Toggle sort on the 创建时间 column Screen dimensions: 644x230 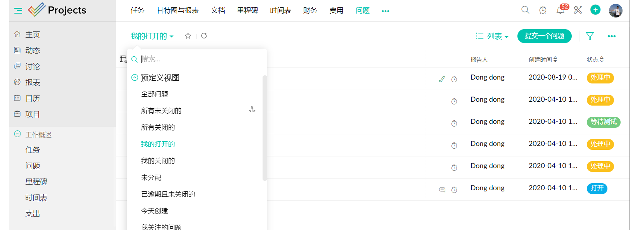click(555, 60)
